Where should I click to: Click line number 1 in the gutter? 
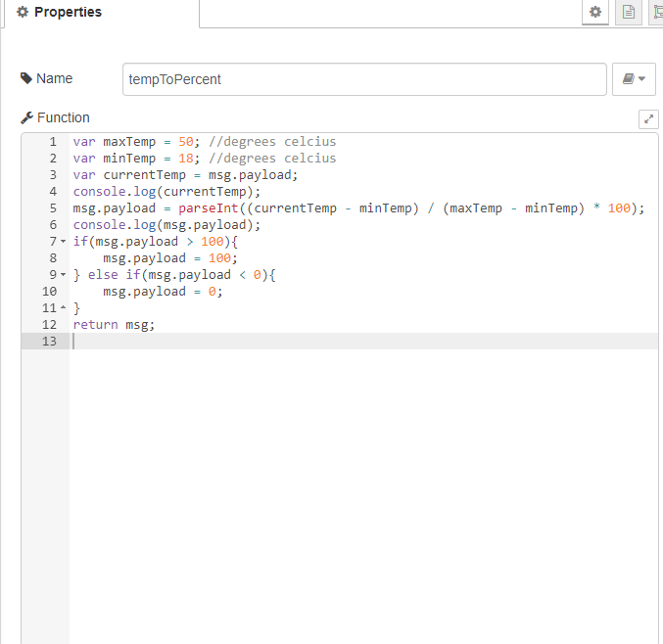[53, 142]
